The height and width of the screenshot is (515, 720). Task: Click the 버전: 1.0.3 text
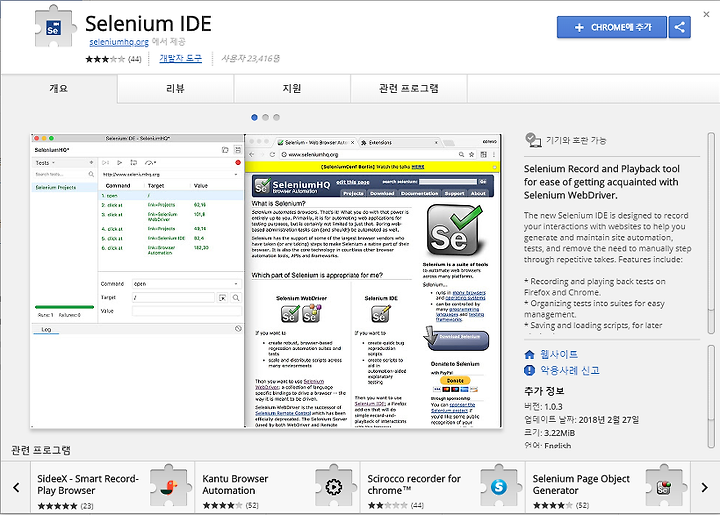point(543,407)
